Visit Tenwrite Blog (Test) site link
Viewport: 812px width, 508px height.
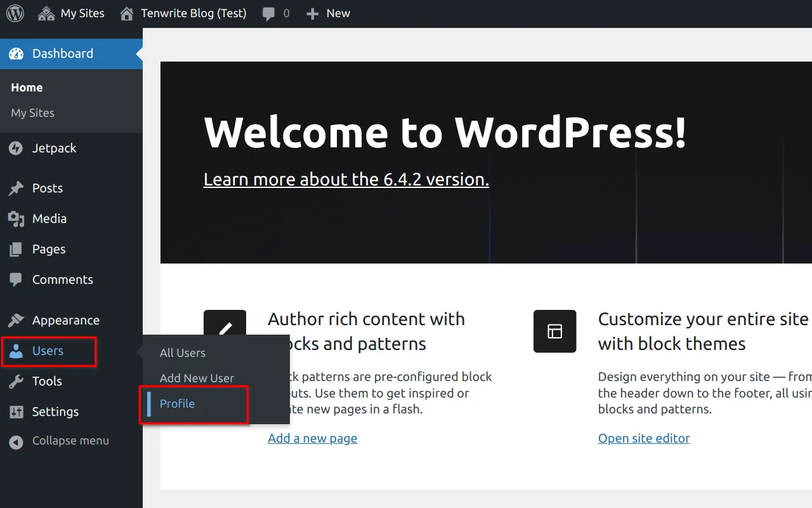[183, 13]
